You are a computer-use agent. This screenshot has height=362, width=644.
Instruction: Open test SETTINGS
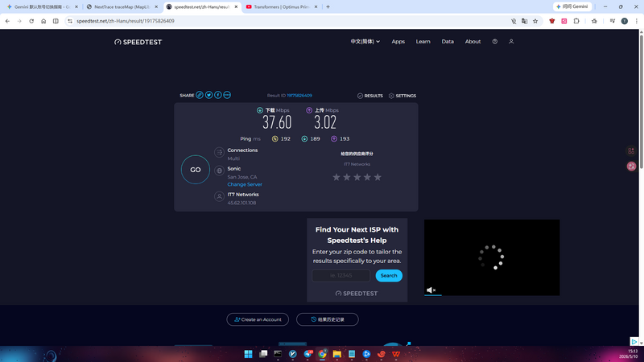coord(402,96)
